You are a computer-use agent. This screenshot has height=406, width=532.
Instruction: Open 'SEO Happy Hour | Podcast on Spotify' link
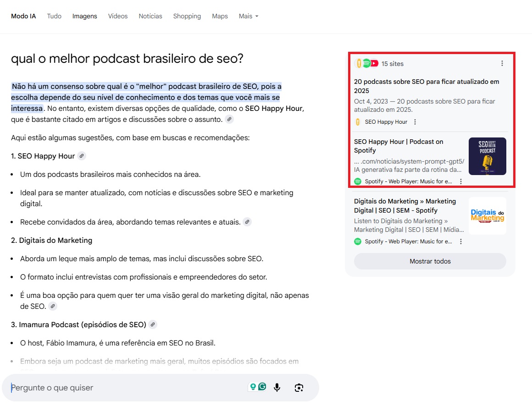pos(399,146)
